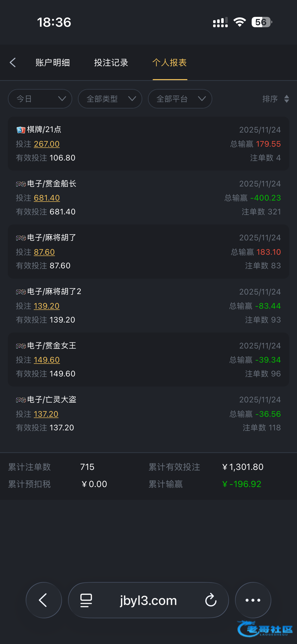
Task: Expand the 今日 date dropdown
Action: click(x=40, y=99)
